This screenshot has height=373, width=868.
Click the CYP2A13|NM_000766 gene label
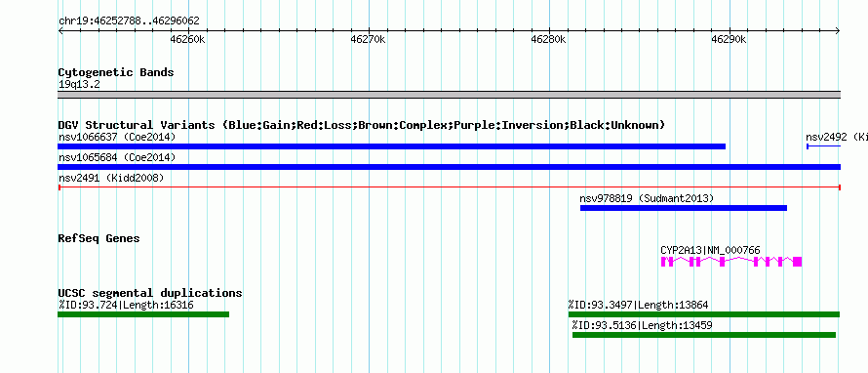710,250
